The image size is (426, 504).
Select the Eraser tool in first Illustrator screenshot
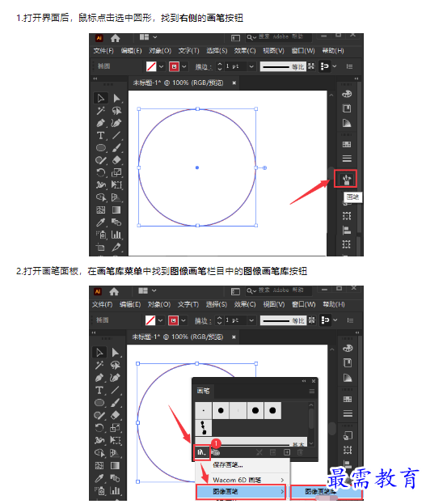click(x=116, y=160)
